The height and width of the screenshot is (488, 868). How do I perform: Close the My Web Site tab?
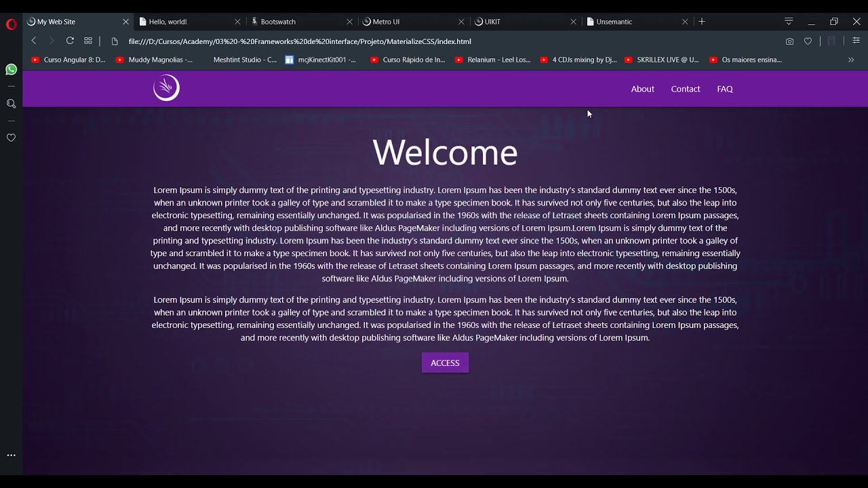click(125, 22)
